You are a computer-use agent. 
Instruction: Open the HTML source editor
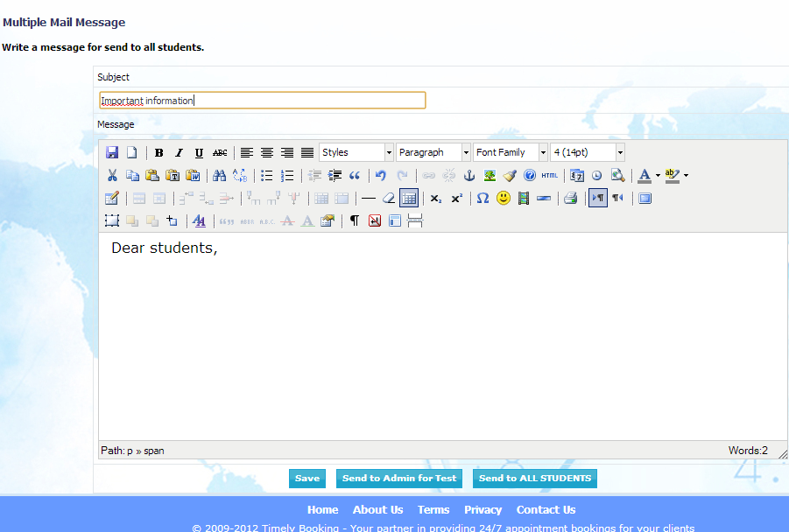549,175
